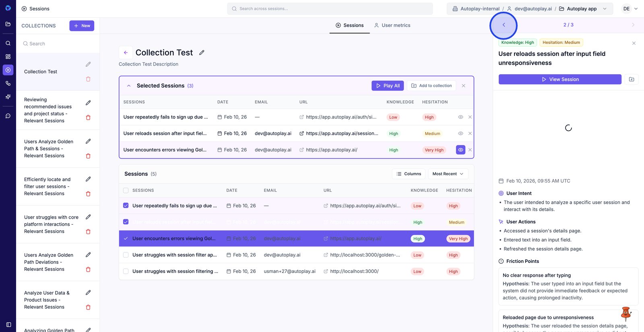Viewport: 644px width, 332px height.
Task: Tick the select-all sessions header checkbox
Action: click(126, 191)
